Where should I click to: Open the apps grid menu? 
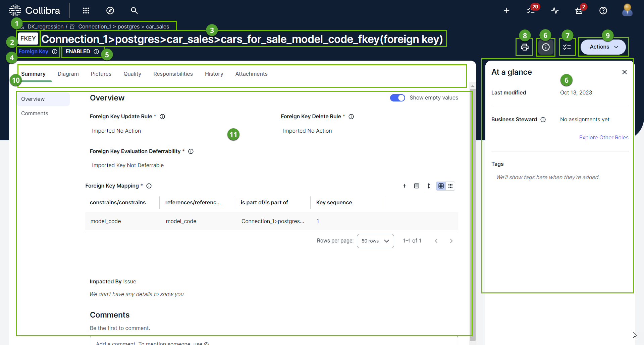[x=86, y=11]
